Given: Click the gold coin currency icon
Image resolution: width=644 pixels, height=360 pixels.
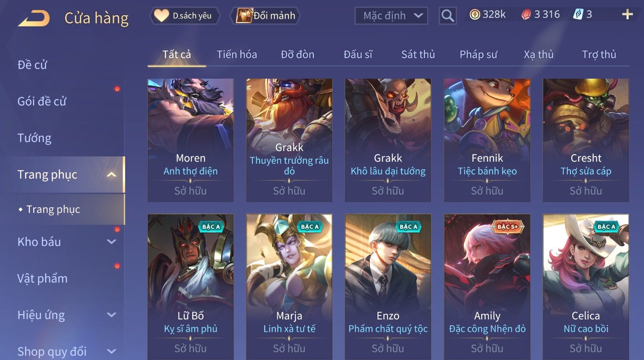Looking at the screenshot, I should [x=474, y=15].
